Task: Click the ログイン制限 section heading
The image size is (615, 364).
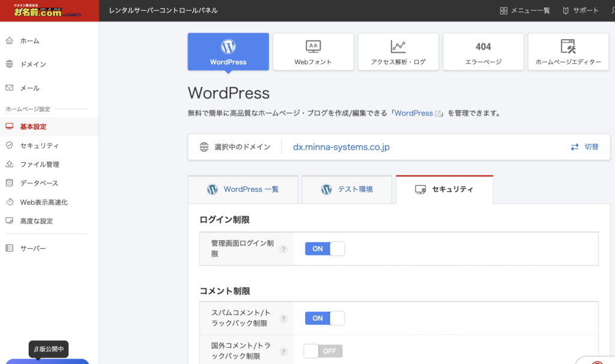Action: (x=225, y=220)
